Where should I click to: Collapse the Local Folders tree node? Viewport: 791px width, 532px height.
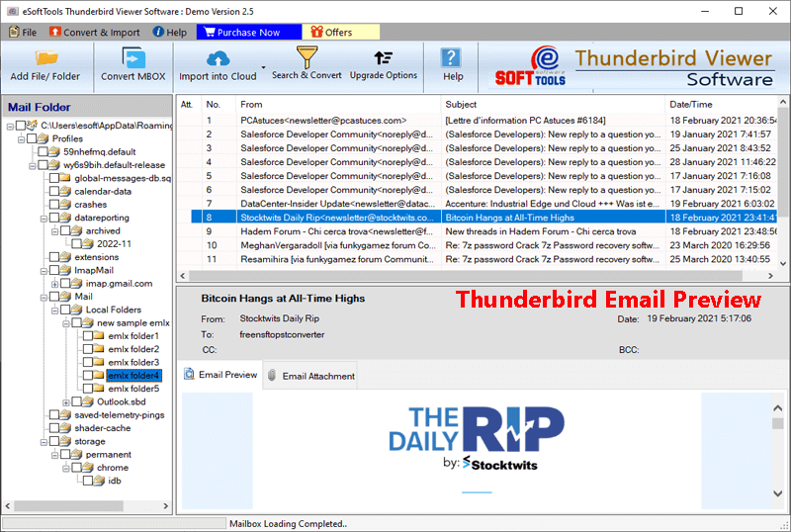[x=52, y=310]
